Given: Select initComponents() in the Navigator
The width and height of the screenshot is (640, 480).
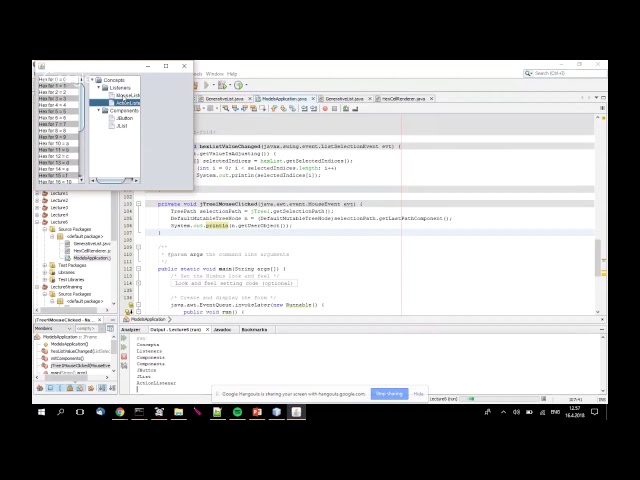Looking at the screenshot, I should (x=67, y=358).
